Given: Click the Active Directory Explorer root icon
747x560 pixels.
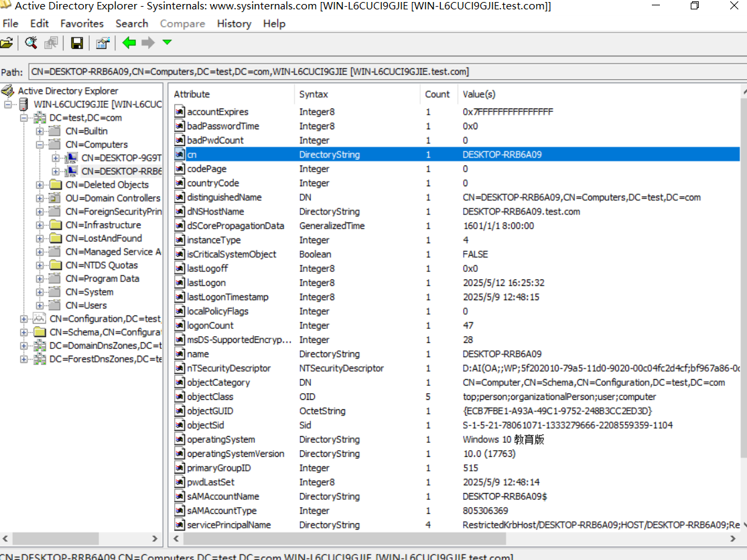Looking at the screenshot, I should pos(8,90).
